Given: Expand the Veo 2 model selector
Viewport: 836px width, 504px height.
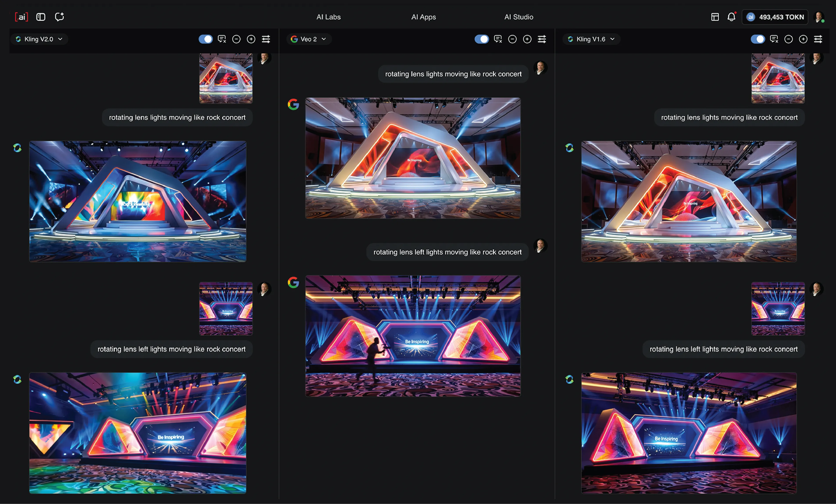Looking at the screenshot, I should tap(309, 39).
